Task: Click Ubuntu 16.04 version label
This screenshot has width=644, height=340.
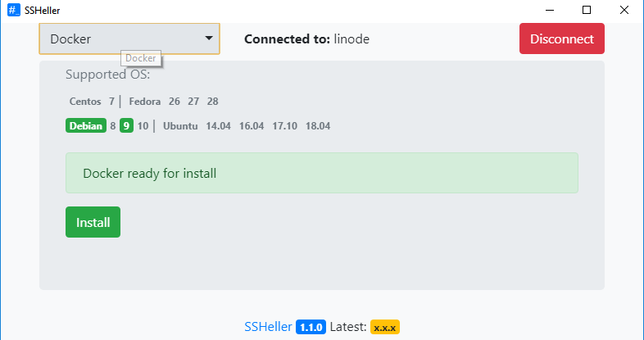Action: (x=252, y=126)
